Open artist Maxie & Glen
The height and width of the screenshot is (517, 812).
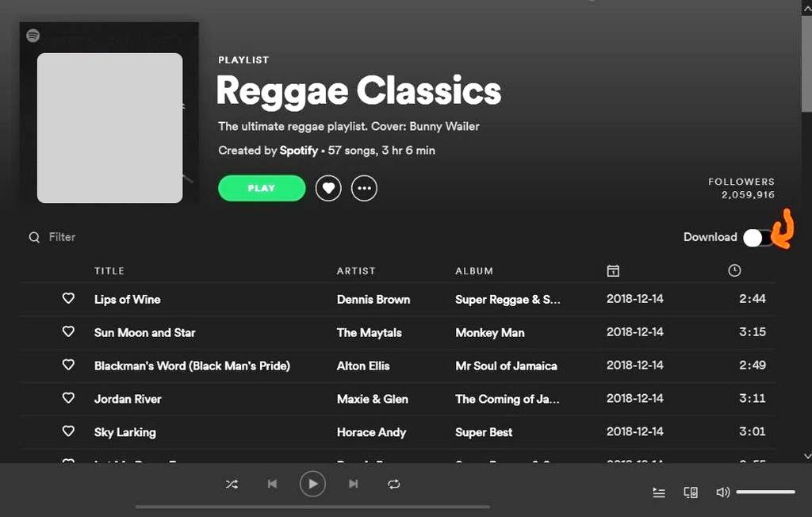[373, 399]
